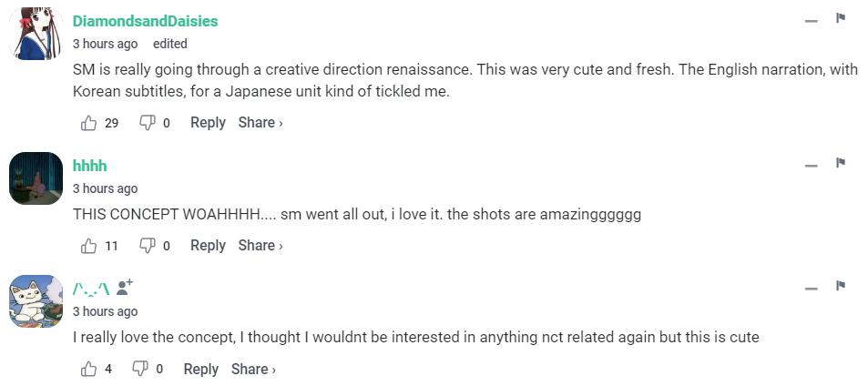Flag the hhhh comment as inappropriate
The image size is (868, 386).
842,163
